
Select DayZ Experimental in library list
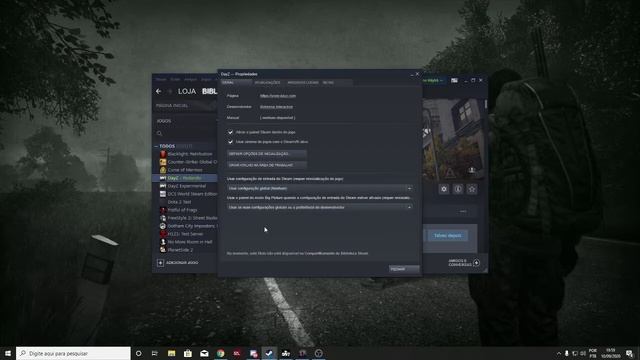pos(187,186)
